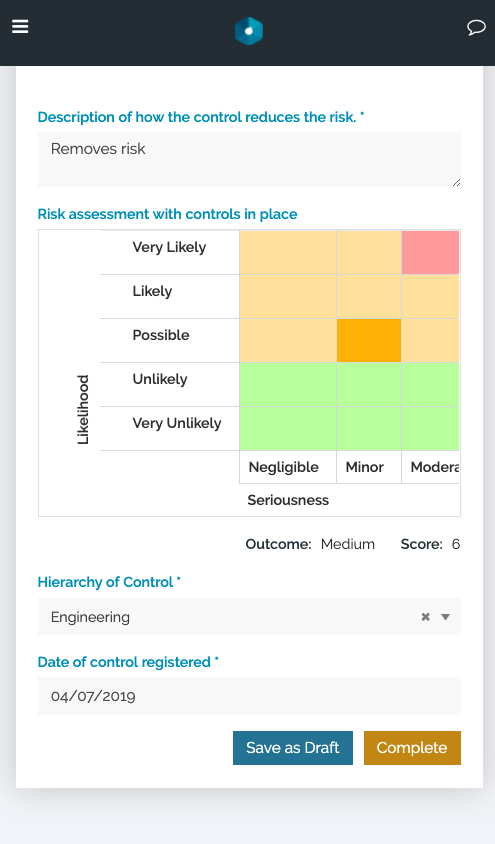
Task: Expand the Hierarchy of Control dropdown arrow
Action: click(x=446, y=617)
